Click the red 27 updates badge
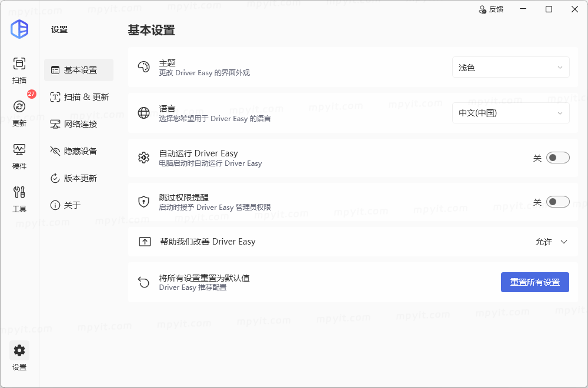The width and height of the screenshot is (588, 388). click(x=32, y=93)
